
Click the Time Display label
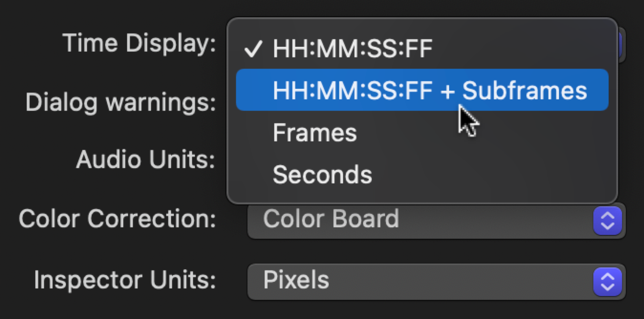tap(139, 43)
